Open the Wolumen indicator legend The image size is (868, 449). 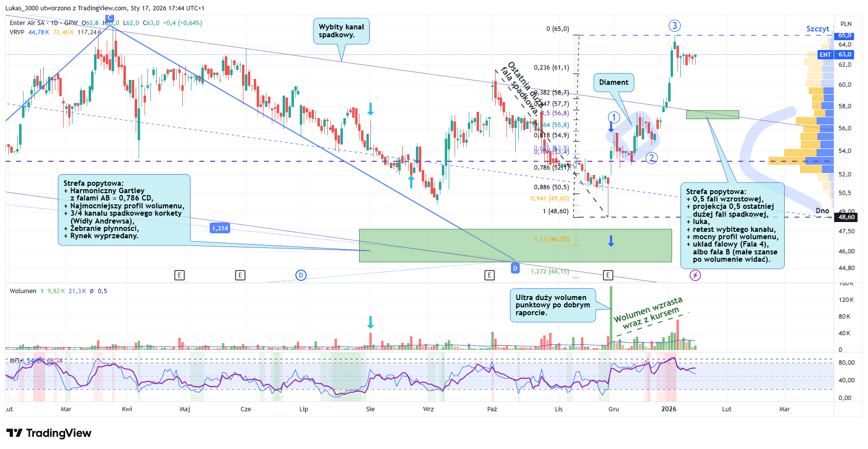(x=23, y=291)
